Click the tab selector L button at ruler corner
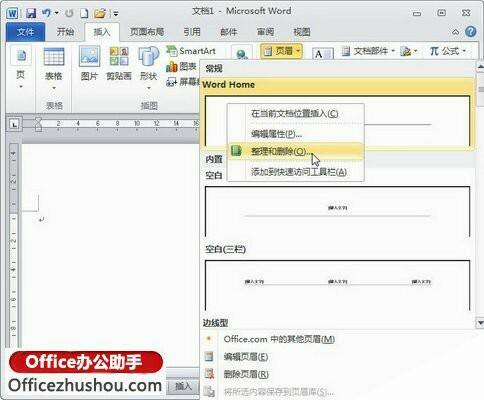This screenshot has width=484, height=400. point(14,125)
